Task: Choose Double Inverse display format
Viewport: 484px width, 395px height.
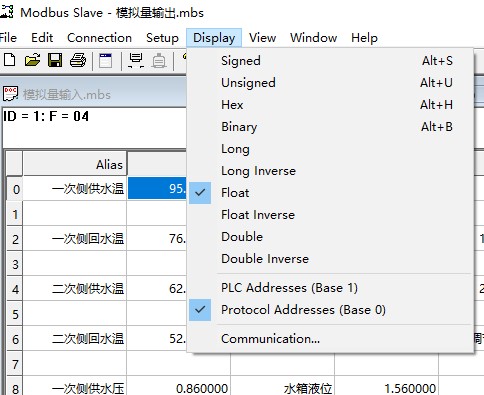Action: (x=330, y=259)
